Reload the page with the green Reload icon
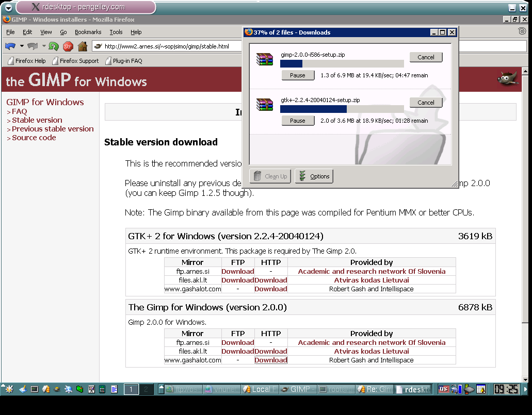This screenshot has height=415, width=532. (x=54, y=46)
